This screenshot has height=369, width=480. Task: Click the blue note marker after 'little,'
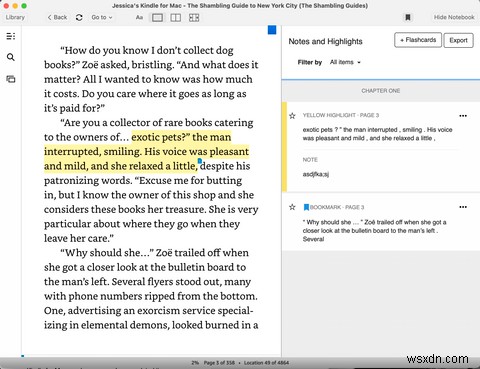pos(200,161)
